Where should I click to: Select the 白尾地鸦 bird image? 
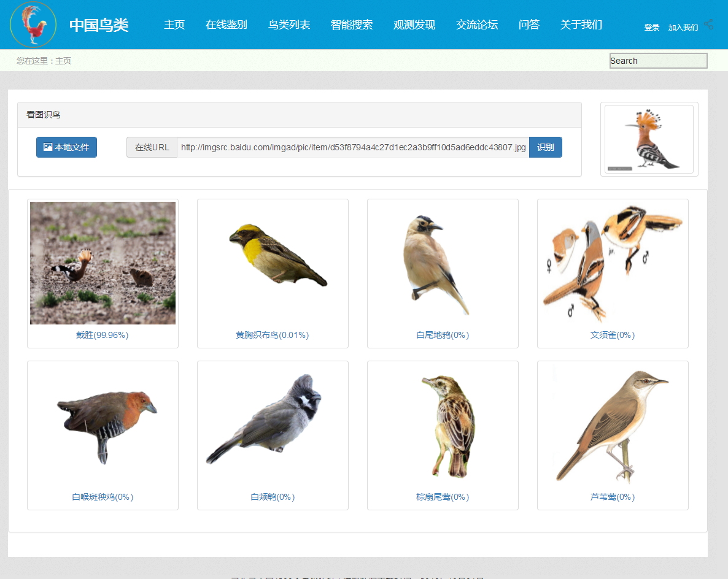(442, 264)
